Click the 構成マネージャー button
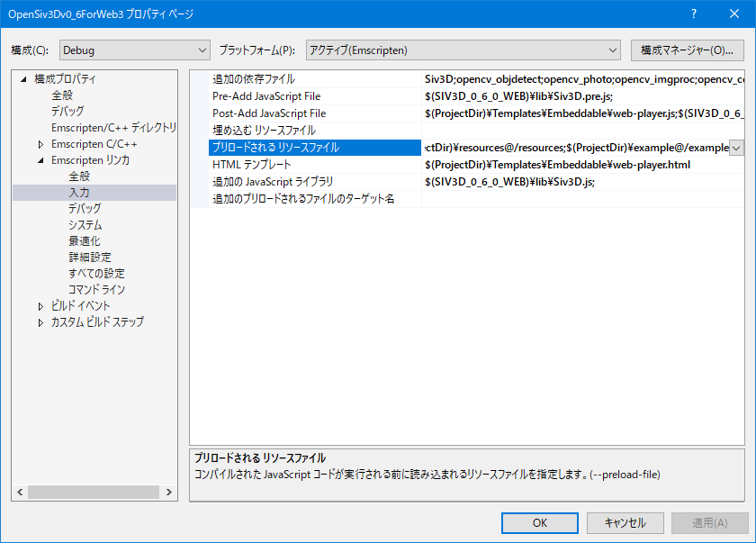Image resolution: width=756 pixels, height=543 pixels. (x=687, y=50)
